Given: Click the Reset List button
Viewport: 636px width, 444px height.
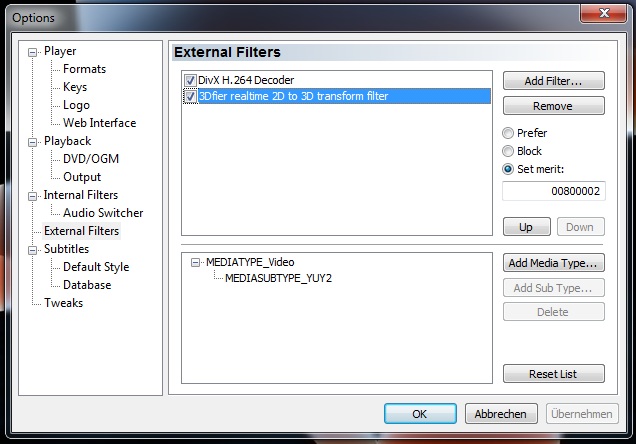Looking at the screenshot, I should pos(554,373).
